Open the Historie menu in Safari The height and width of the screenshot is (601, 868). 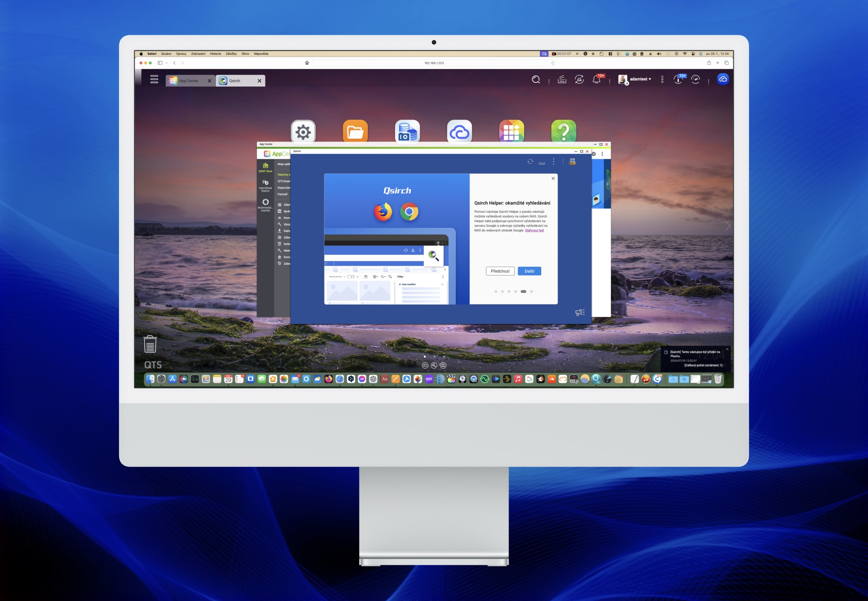tap(215, 54)
